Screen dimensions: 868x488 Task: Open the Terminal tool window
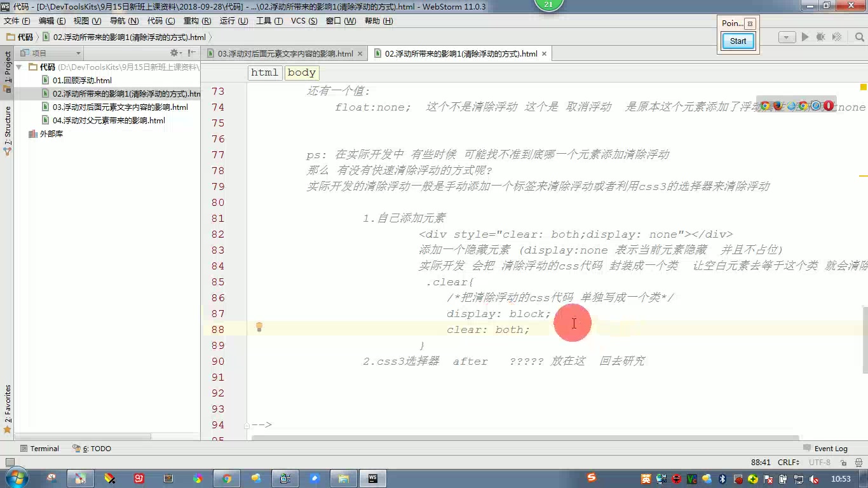point(44,448)
